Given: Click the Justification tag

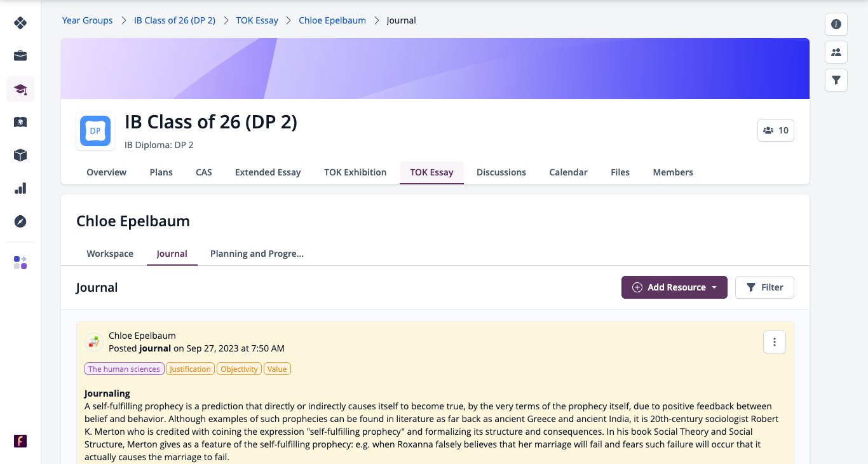Looking at the screenshot, I should (191, 369).
